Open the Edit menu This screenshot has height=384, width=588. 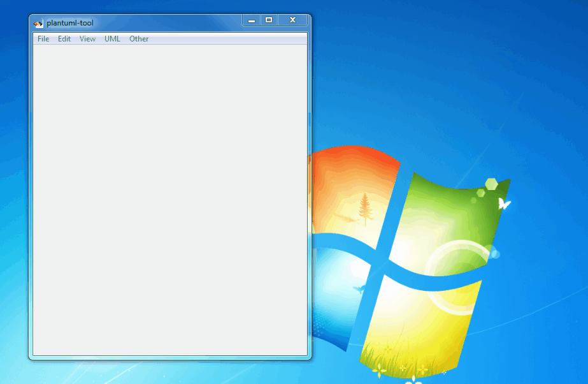pyautogui.click(x=64, y=39)
